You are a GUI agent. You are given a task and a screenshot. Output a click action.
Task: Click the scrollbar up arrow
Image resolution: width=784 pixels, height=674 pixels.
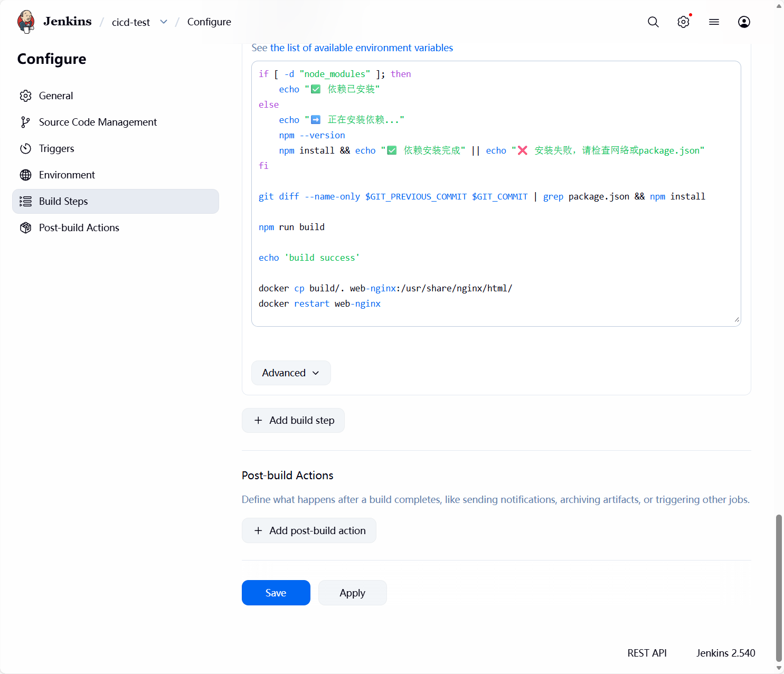coord(779,6)
